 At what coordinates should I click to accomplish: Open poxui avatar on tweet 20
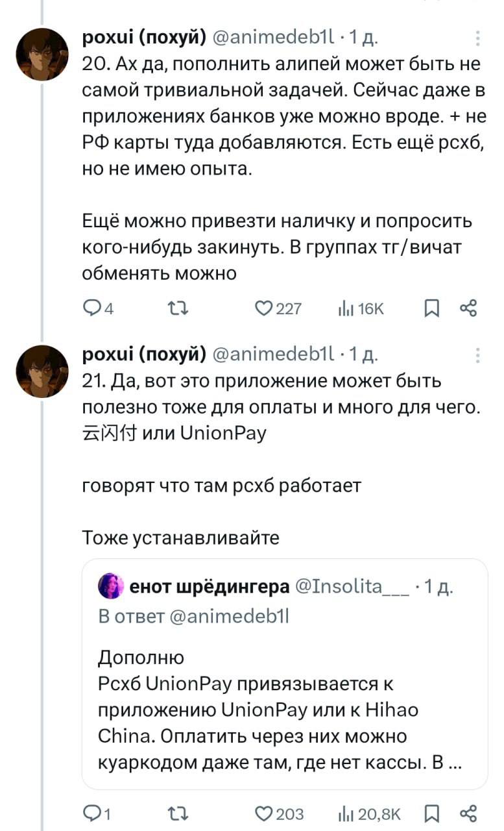click(x=42, y=55)
